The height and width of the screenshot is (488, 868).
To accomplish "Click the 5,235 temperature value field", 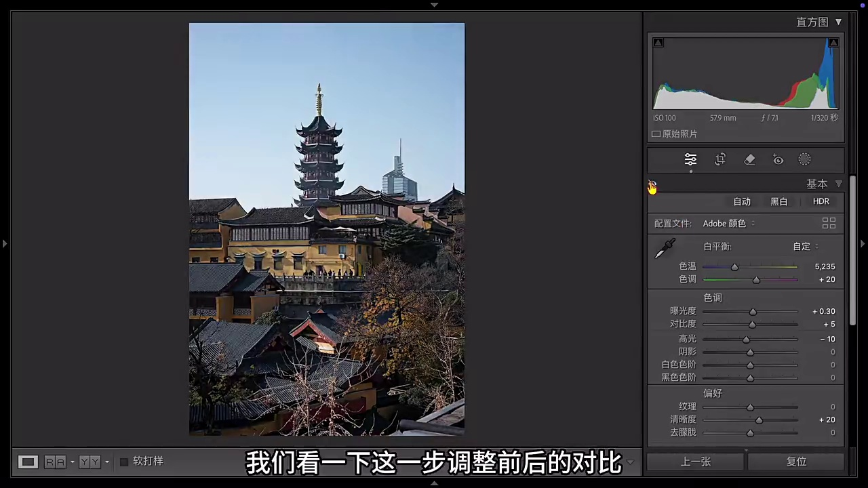I will tap(825, 267).
